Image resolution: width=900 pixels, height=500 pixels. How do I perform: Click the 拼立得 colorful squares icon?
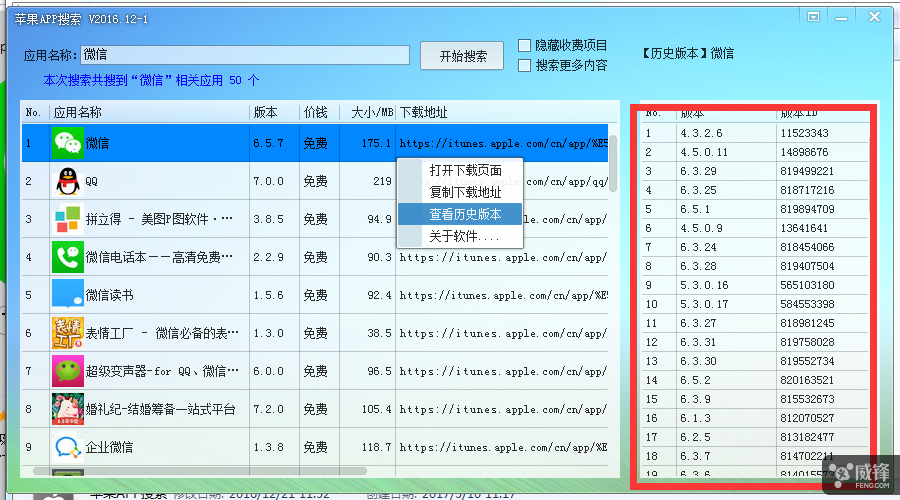(67, 219)
